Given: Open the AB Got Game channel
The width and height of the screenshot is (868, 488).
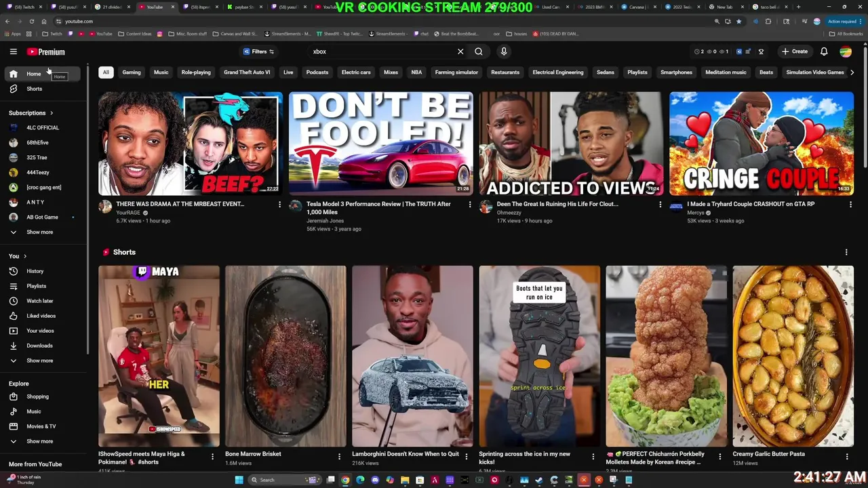Looking at the screenshot, I should click(x=42, y=217).
